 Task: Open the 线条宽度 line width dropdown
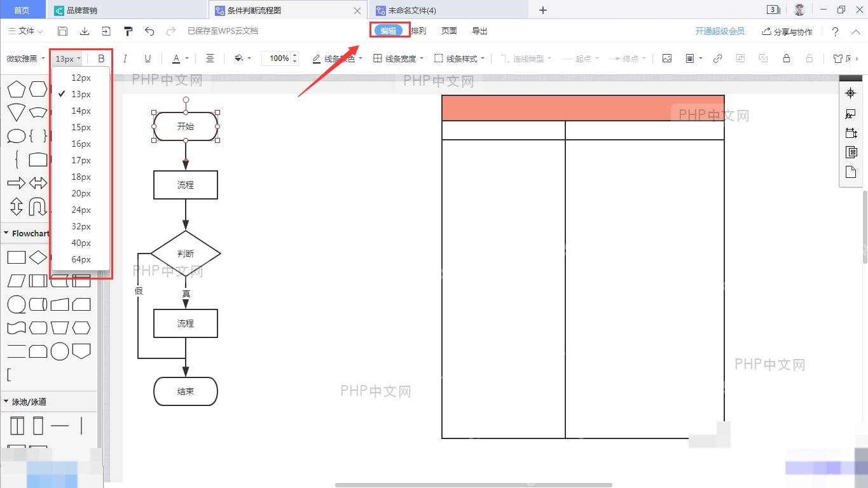[x=399, y=58]
